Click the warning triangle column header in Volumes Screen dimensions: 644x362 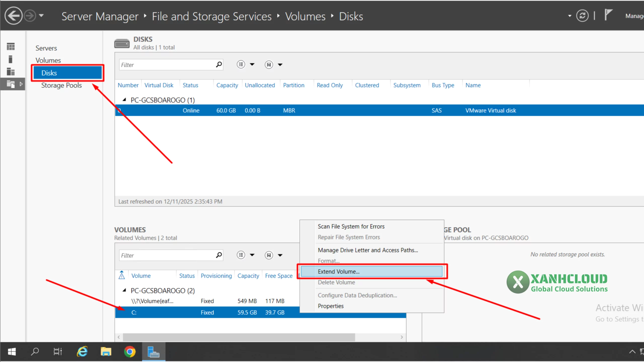(x=122, y=276)
